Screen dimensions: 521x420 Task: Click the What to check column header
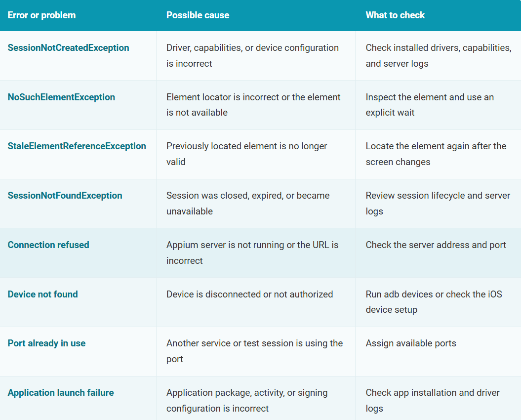click(x=395, y=15)
